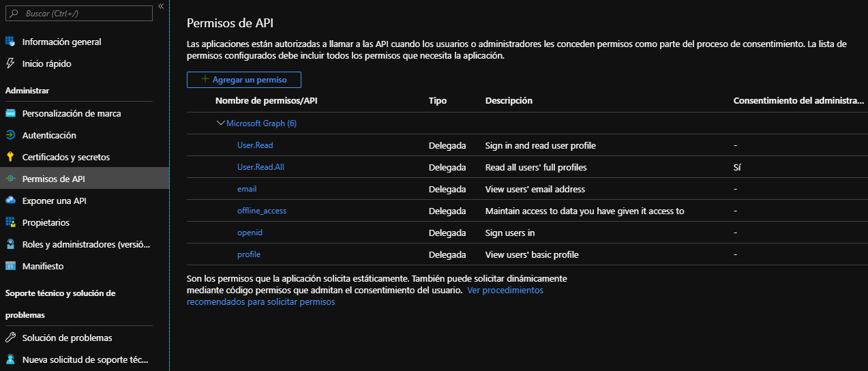This screenshot has width=868, height=371.
Task: Click the Roles y administradores icon
Action: 10,244
